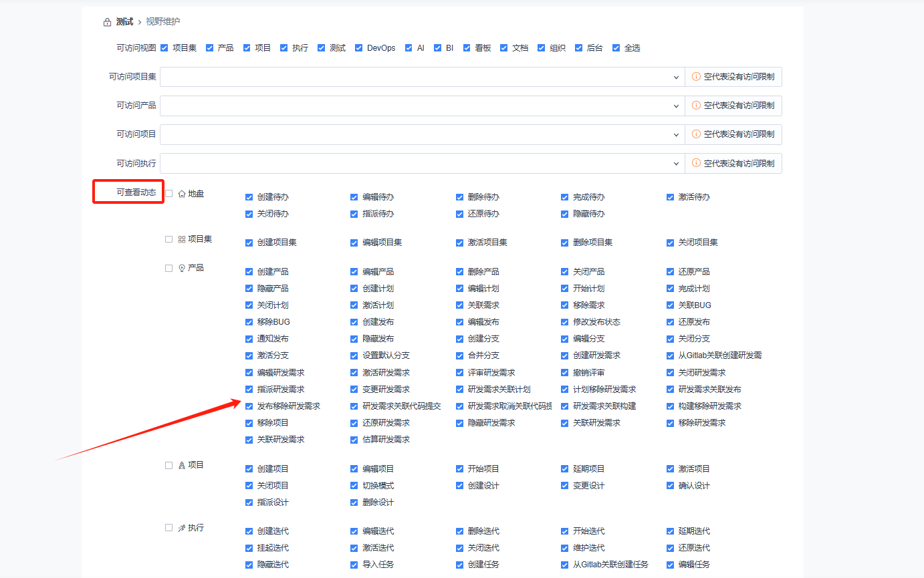Click the info icon on 可访问产品 row warning
The width and height of the screenshot is (924, 578).
tap(695, 105)
